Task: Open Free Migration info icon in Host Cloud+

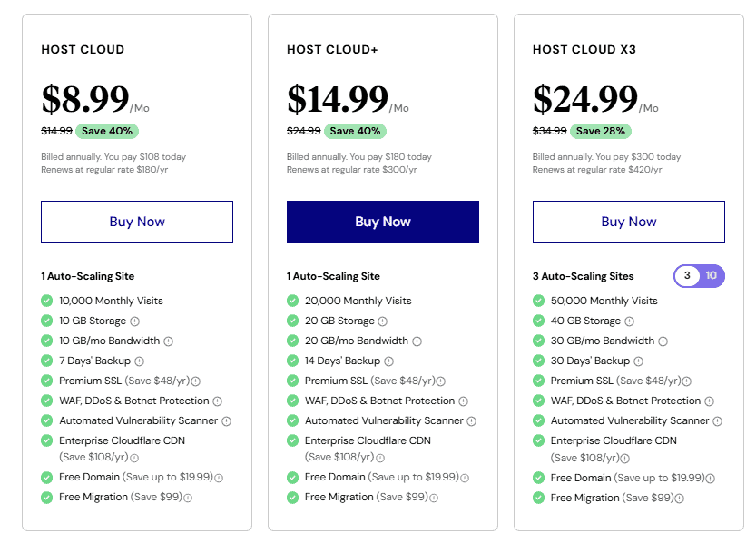Action: [434, 498]
